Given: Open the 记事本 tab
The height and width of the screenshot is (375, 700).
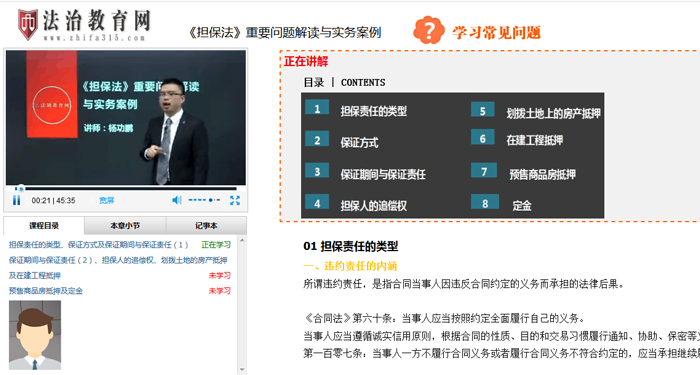Looking at the screenshot, I should tap(206, 225).
